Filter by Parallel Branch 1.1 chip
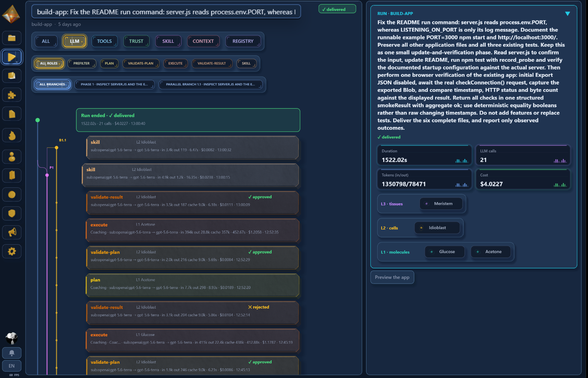Viewport: 588px width, 378px height. [211, 84]
